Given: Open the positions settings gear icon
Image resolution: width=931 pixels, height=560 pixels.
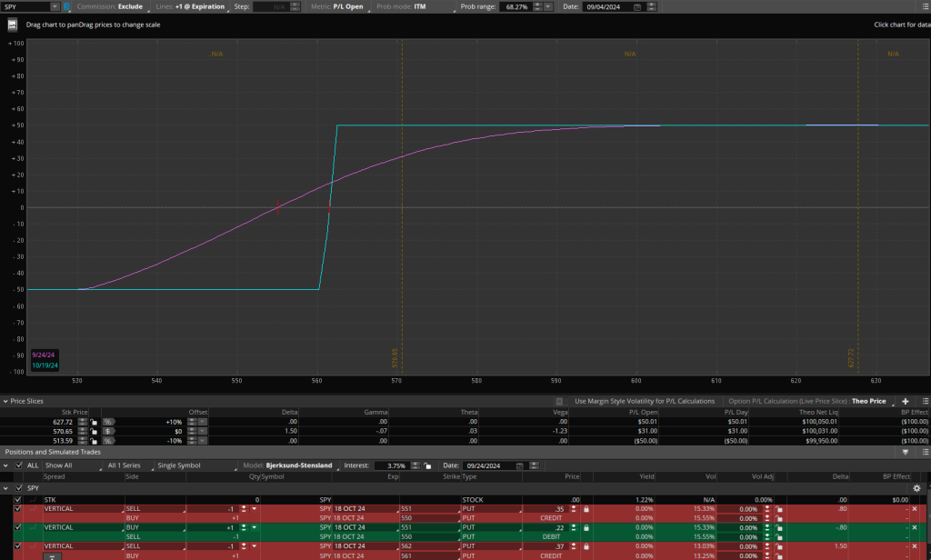Looking at the screenshot, I should click(x=916, y=488).
